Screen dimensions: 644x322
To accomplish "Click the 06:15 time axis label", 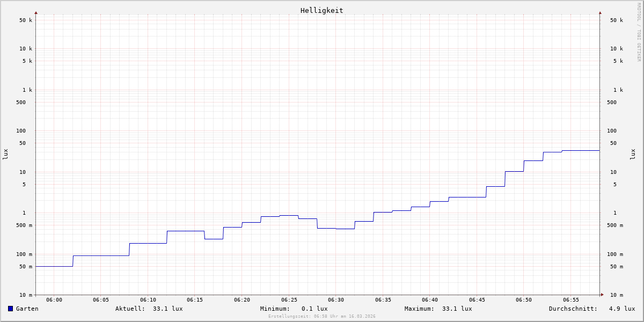I will click(x=195, y=300).
